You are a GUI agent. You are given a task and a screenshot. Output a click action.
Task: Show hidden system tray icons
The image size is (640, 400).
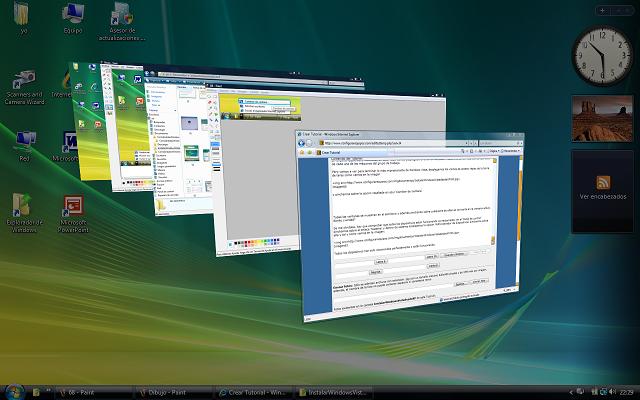(571, 393)
